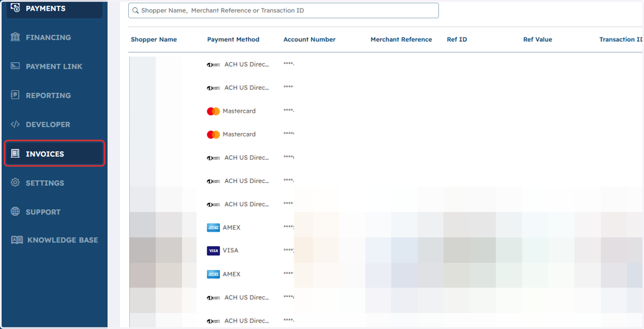Click the Shopper Name column header
Viewport: 644px width, 329px height.
pos(153,39)
